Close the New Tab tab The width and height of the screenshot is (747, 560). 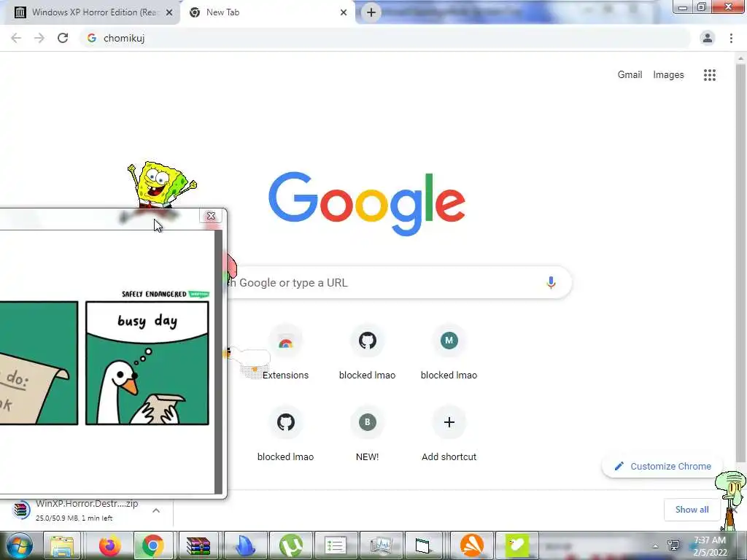[344, 12]
